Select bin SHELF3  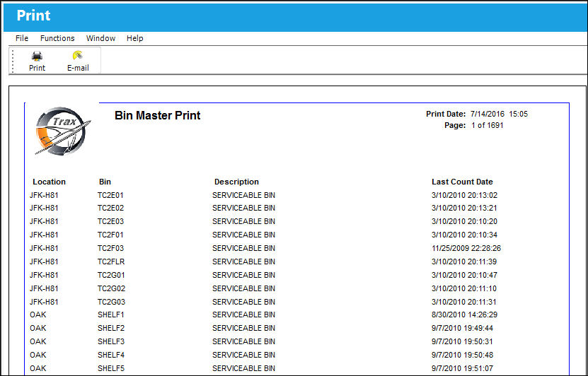click(111, 342)
